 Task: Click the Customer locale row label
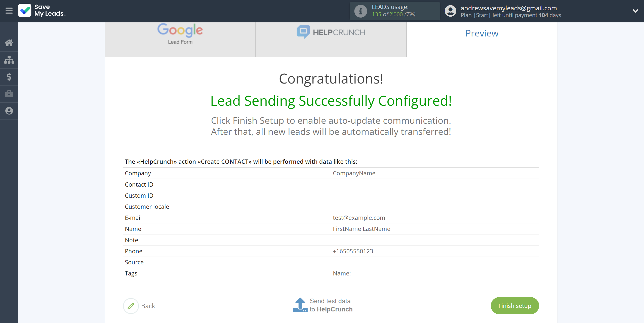click(x=147, y=207)
